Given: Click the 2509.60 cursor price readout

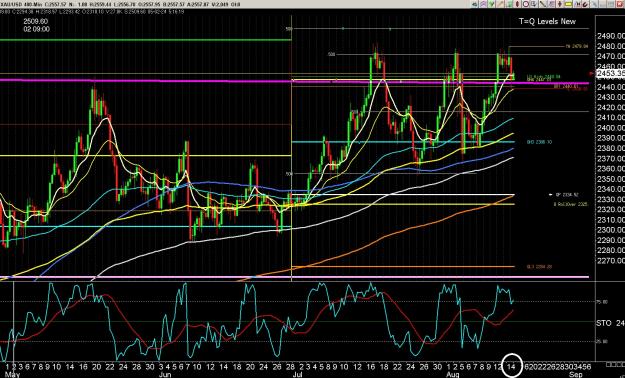Looking at the screenshot, I should pos(36,22).
